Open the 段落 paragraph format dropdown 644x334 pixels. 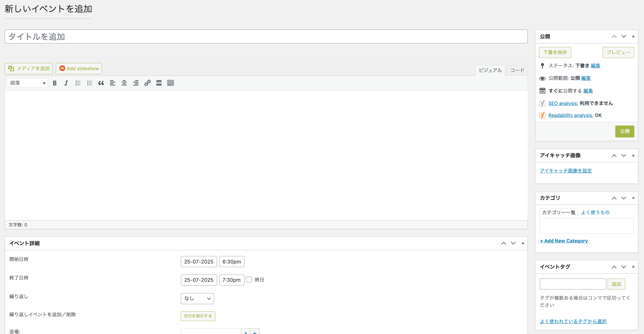27,83
